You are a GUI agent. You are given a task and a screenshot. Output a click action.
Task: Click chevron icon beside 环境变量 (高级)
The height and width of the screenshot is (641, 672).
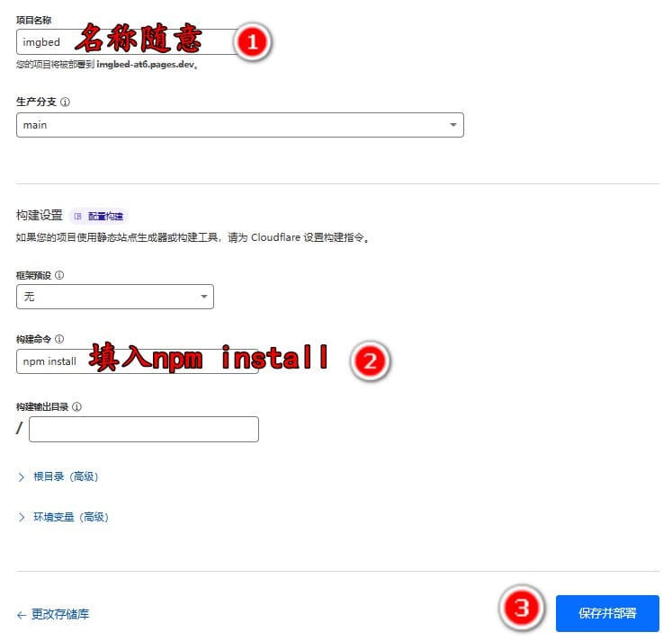22,517
